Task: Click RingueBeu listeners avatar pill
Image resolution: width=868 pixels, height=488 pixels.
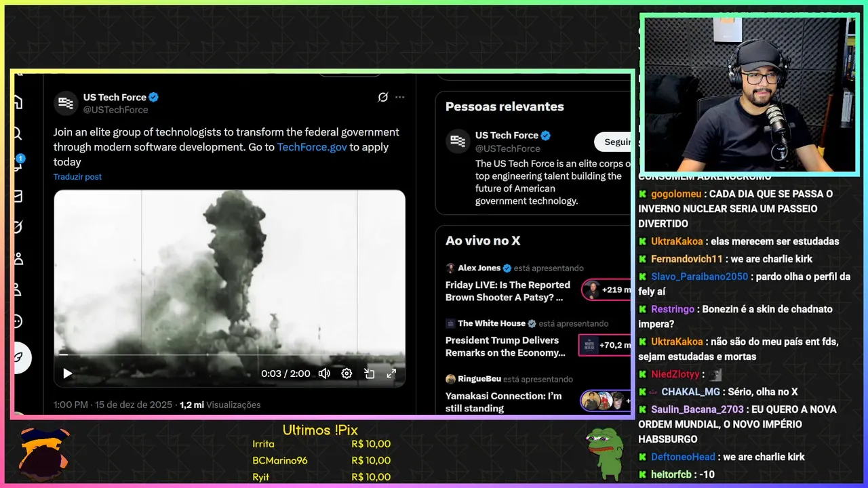Action: 606,401
